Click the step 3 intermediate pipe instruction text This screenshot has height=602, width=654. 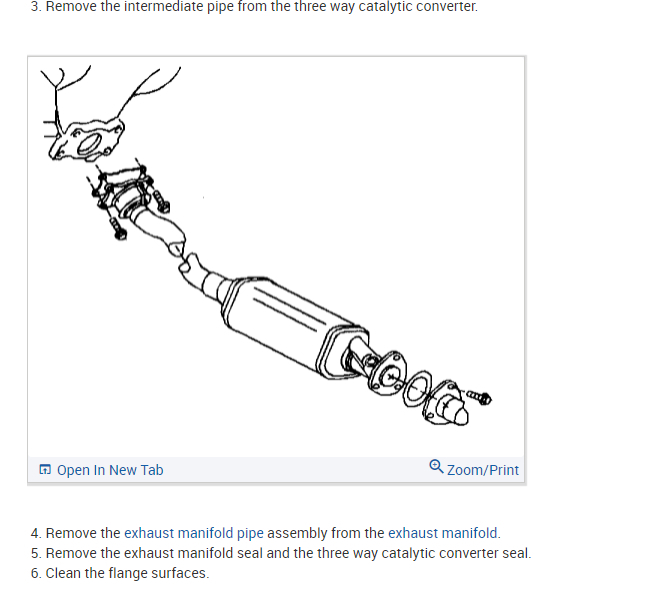point(254,6)
